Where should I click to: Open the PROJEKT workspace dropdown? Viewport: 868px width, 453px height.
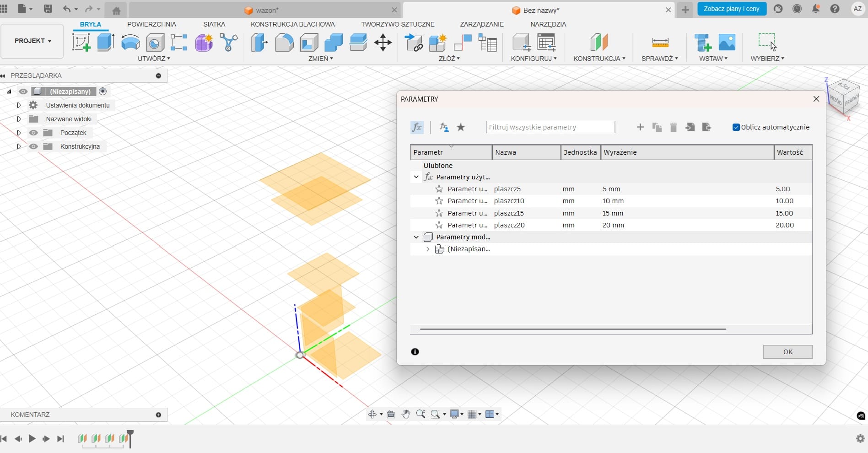pyautogui.click(x=32, y=41)
